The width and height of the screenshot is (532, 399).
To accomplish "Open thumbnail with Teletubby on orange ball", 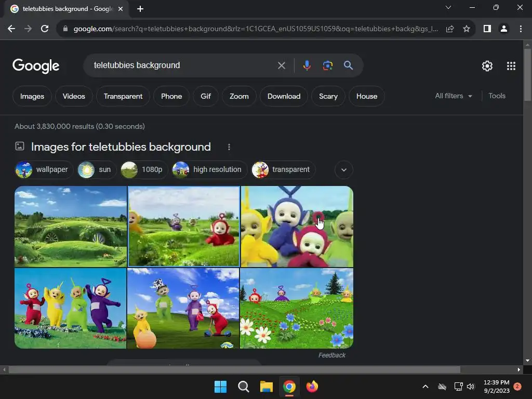I will tap(183, 308).
